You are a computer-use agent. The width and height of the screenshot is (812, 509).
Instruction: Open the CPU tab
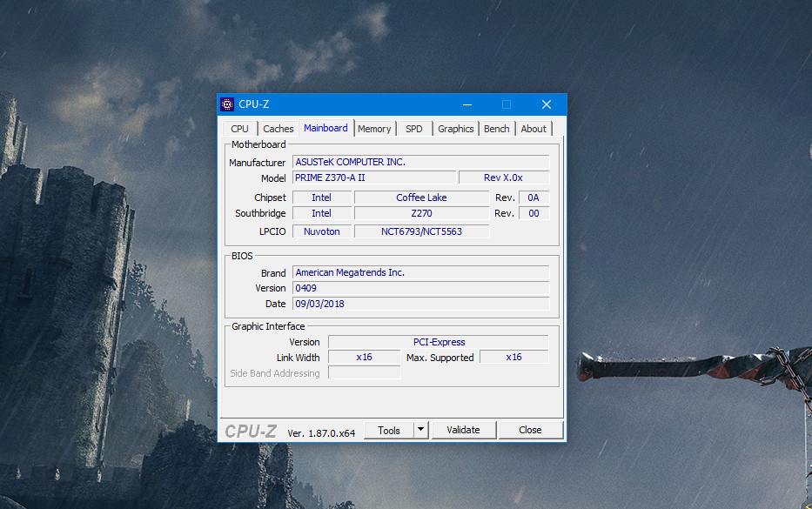point(239,129)
